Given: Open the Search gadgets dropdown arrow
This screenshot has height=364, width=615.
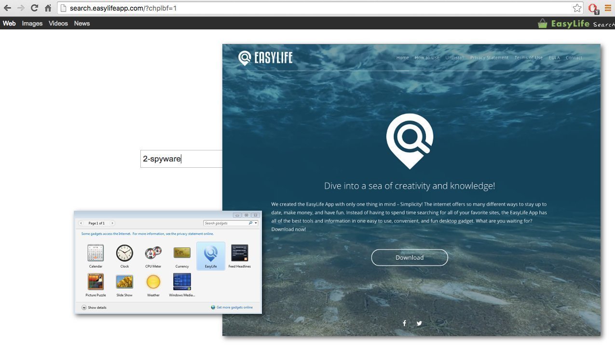Looking at the screenshot, I should point(256,223).
